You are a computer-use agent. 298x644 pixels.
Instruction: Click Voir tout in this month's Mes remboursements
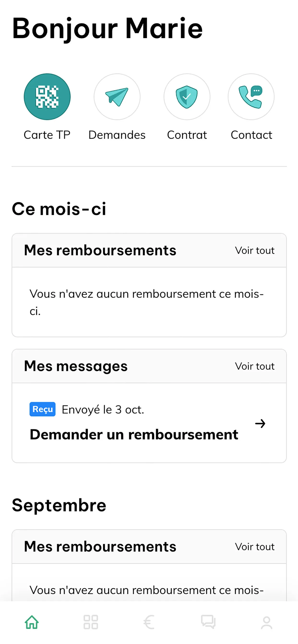(255, 251)
